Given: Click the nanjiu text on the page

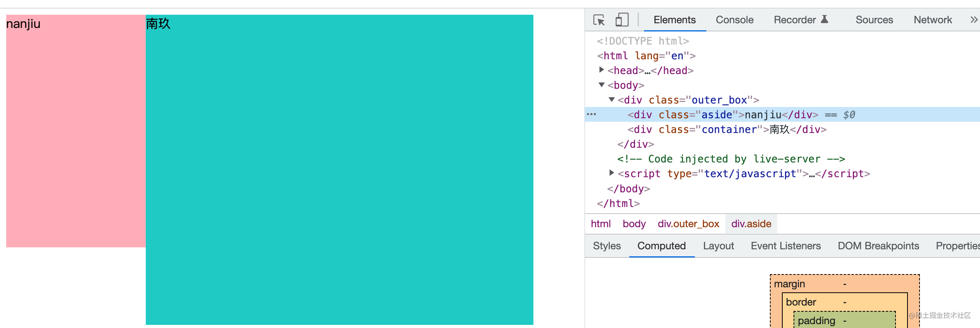Looking at the screenshot, I should [23, 24].
